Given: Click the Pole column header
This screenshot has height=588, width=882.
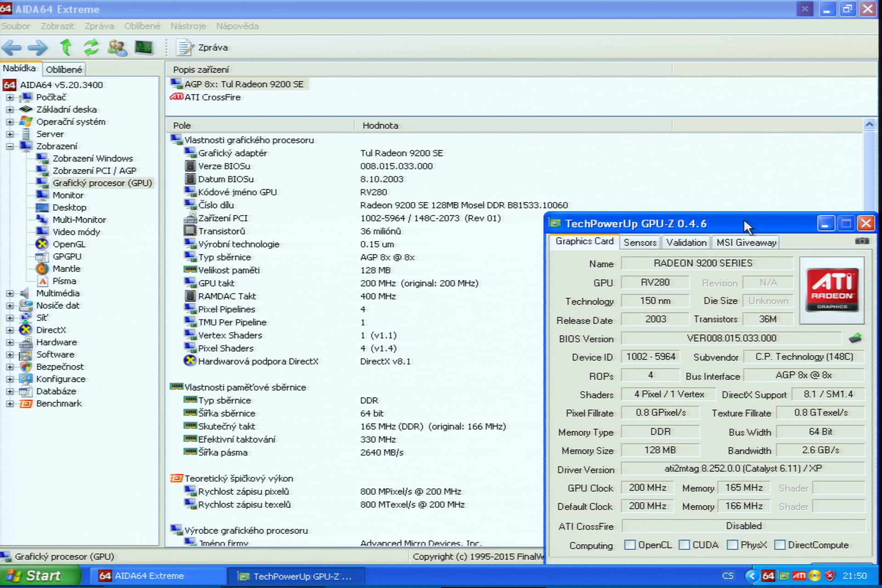Looking at the screenshot, I should tap(260, 125).
